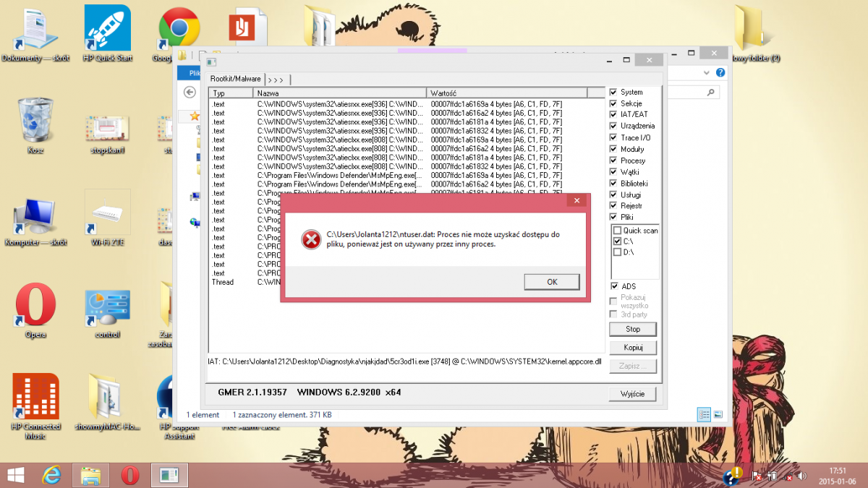Open the control panel shortcut icon
This screenshot has width=868, height=488.
point(108,312)
